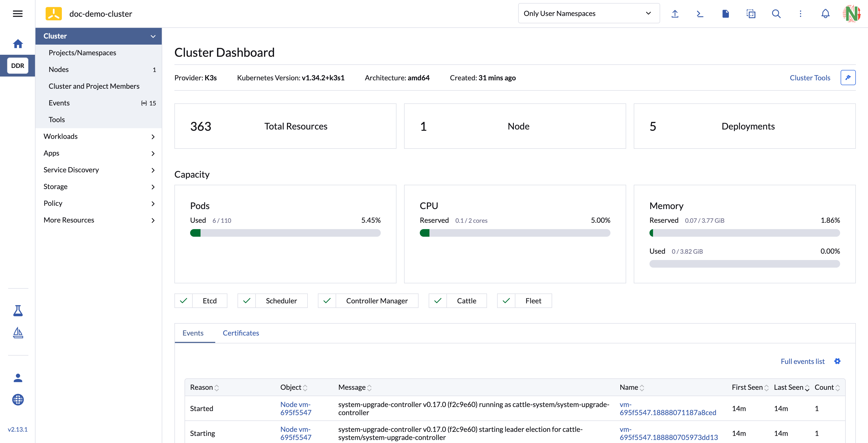
Task: Click the Scheduler status checkmark
Action: (247, 301)
